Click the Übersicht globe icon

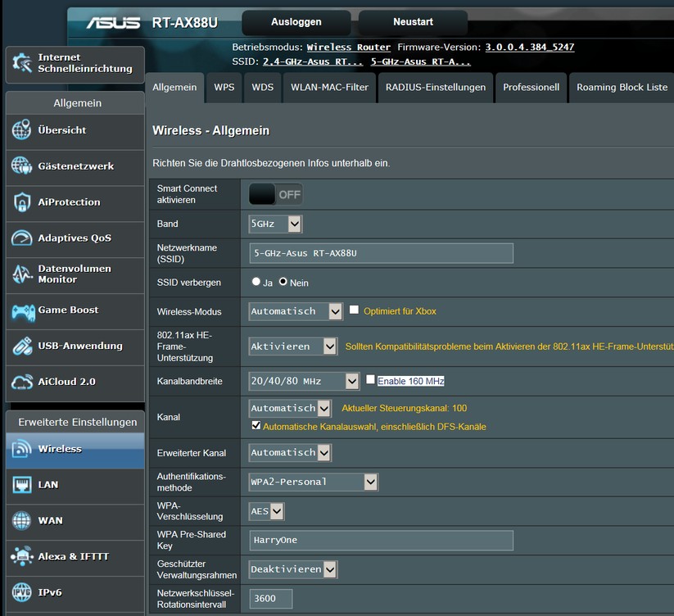(x=22, y=130)
